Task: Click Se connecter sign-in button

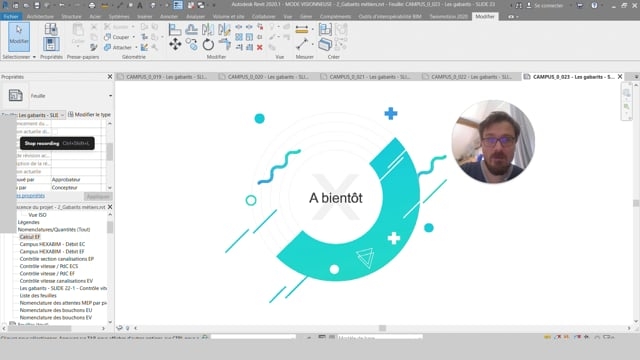Action: tap(544, 6)
